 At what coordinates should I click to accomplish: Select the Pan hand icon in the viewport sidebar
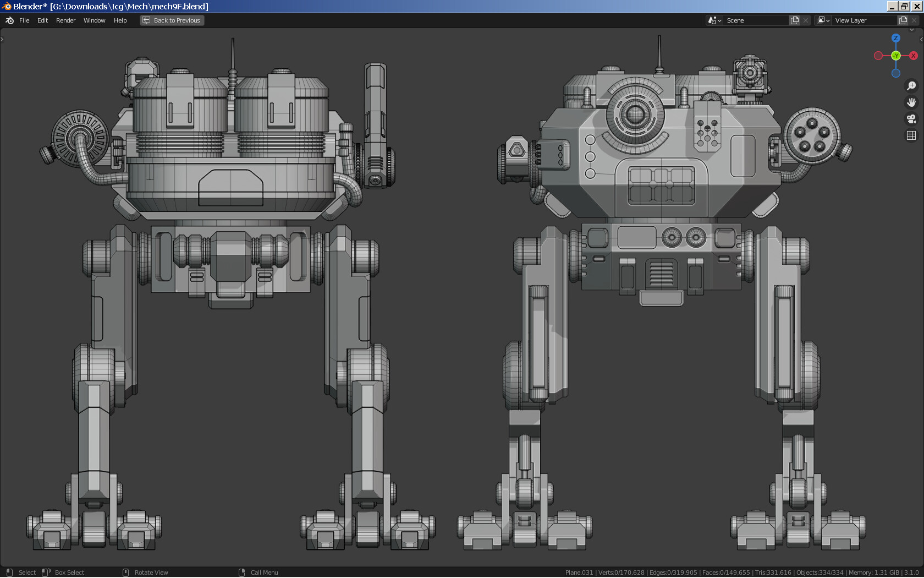click(911, 102)
